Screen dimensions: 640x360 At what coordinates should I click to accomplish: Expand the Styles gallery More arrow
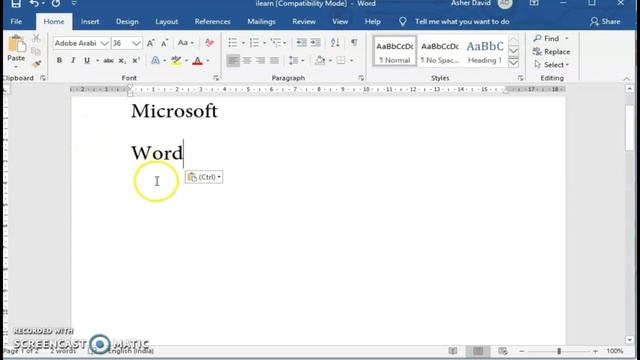coord(513,63)
